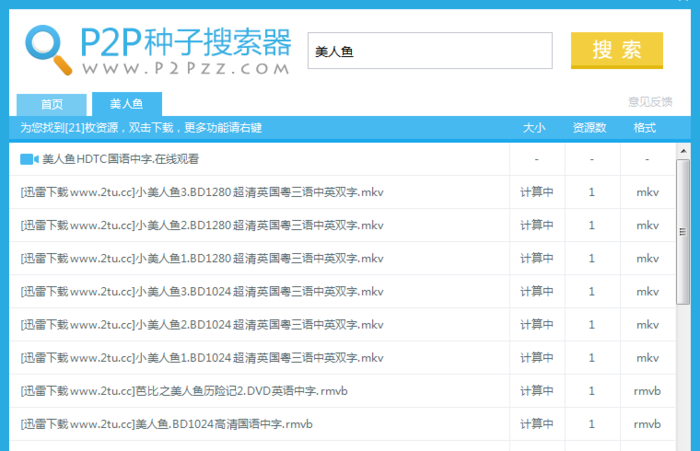Viewport: 700px width, 451px height.
Task: Click the 大小 column header
Action: (534, 128)
